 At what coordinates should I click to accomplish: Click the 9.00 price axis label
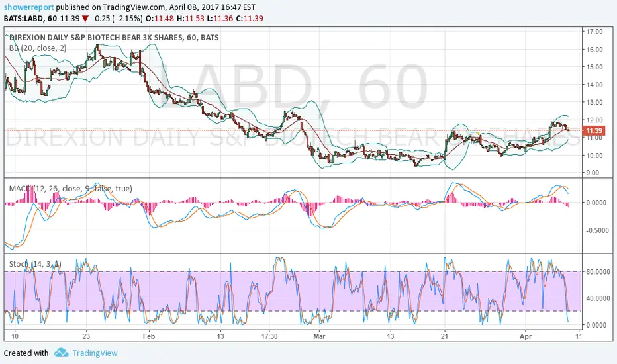pyautogui.click(x=593, y=172)
